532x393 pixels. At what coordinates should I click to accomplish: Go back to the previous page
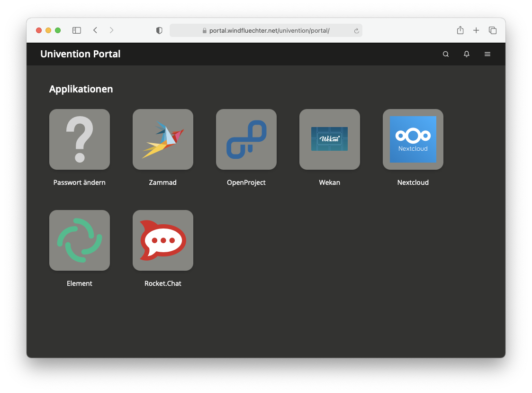click(95, 30)
